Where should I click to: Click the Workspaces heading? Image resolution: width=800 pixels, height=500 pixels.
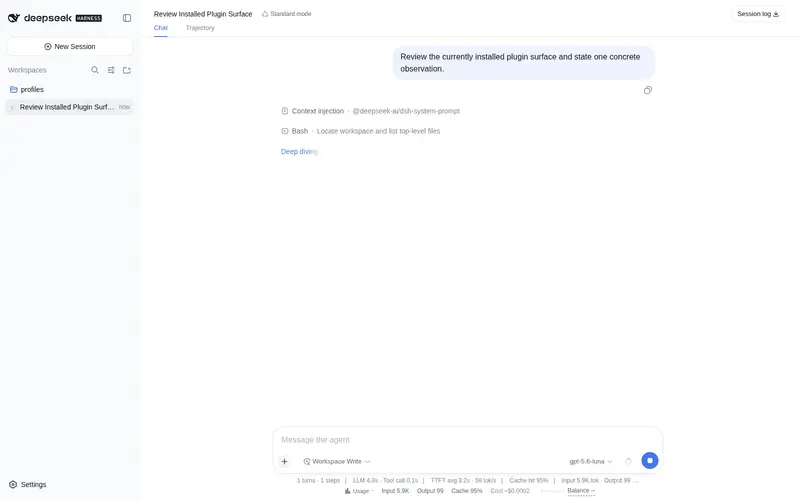pos(27,70)
